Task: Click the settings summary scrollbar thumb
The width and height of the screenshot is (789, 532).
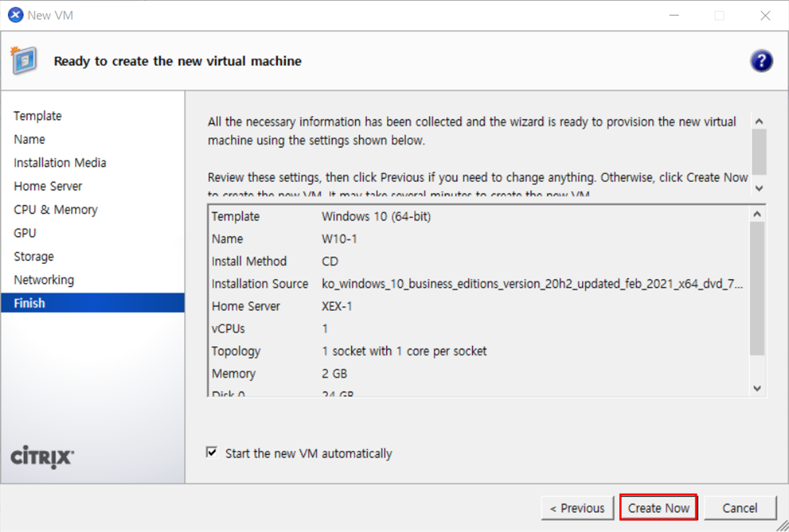Action: [757, 288]
